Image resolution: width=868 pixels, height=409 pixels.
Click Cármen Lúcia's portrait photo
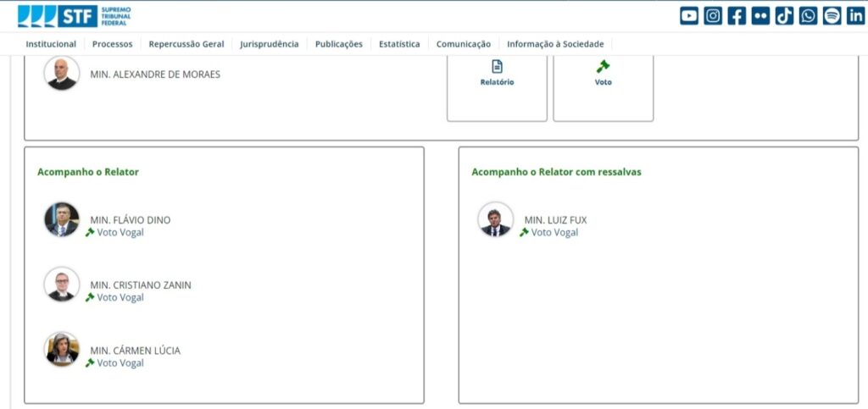61,350
